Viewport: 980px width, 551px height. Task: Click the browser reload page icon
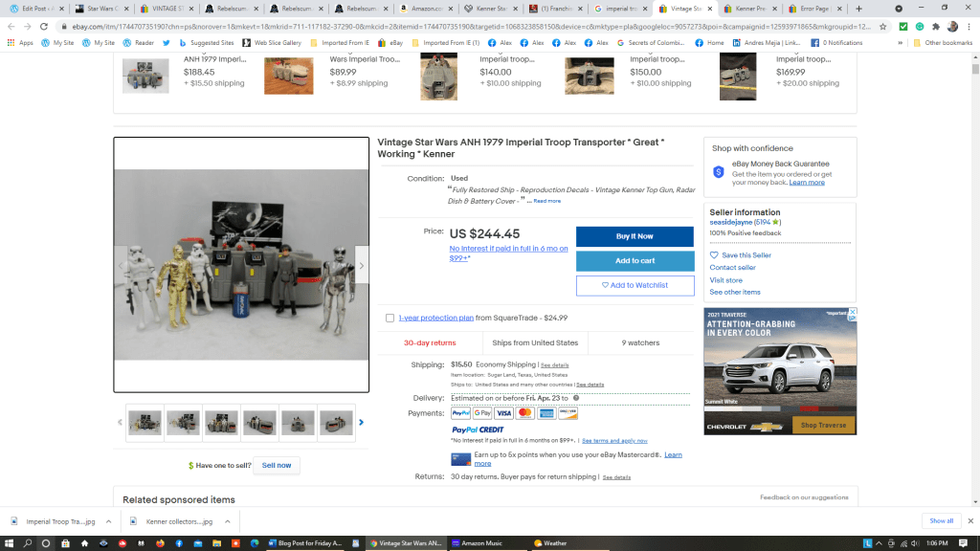45,27
